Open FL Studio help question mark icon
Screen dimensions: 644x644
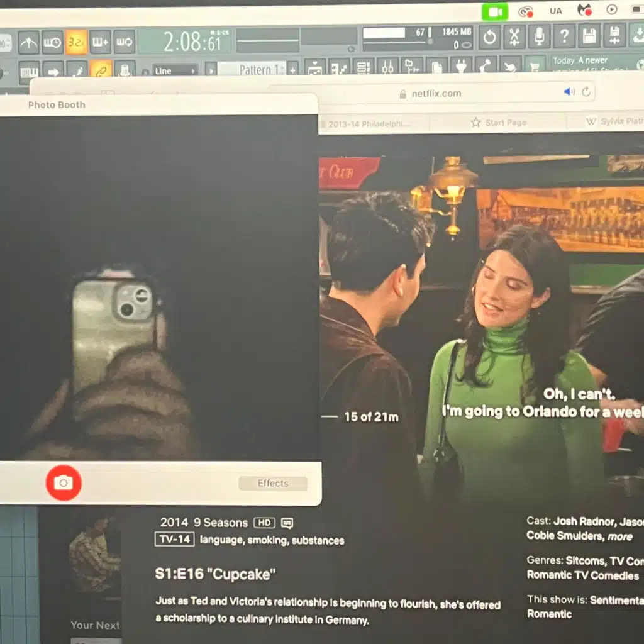tap(564, 37)
